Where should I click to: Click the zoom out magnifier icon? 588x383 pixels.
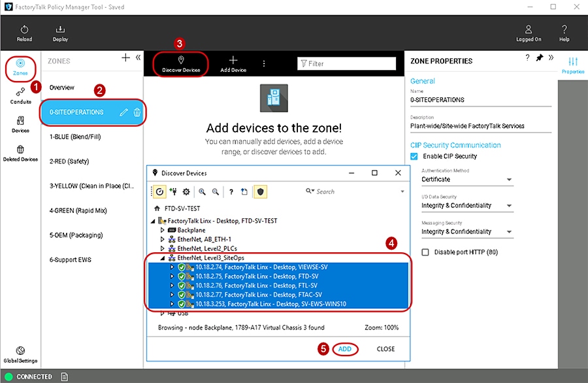pyautogui.click(x=215, y=191)
